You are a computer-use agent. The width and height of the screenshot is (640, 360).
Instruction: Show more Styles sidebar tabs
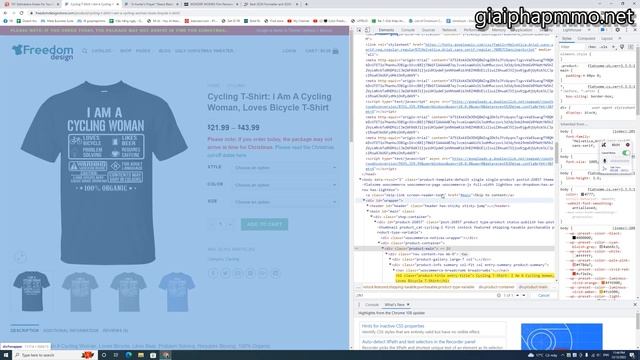[620, 38]
